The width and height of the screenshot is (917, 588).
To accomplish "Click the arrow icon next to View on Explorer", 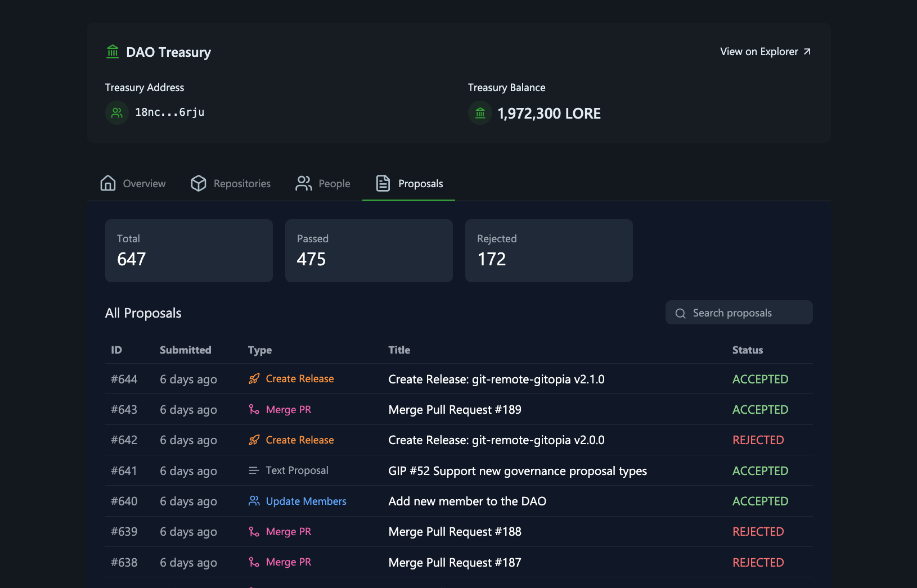I will tap(807, 51).
